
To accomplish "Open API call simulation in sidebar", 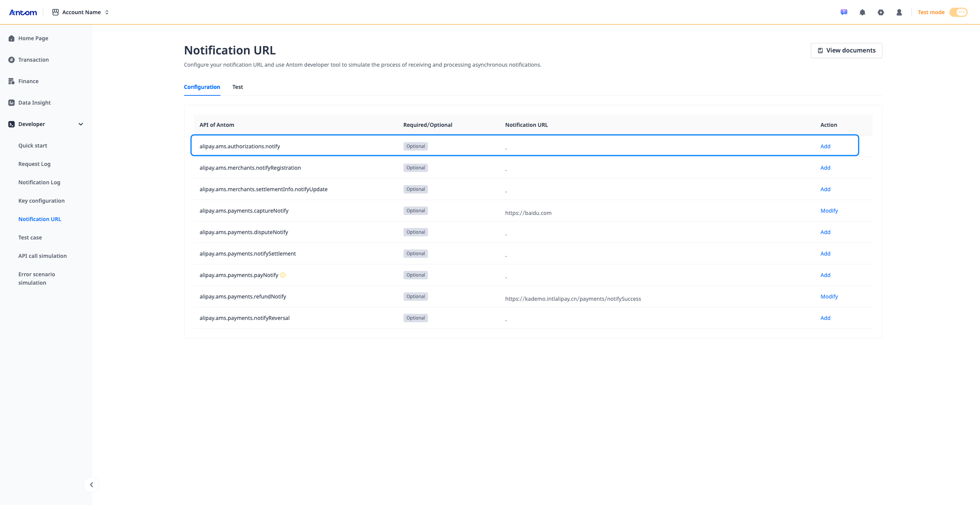I will tap(42, 256).
